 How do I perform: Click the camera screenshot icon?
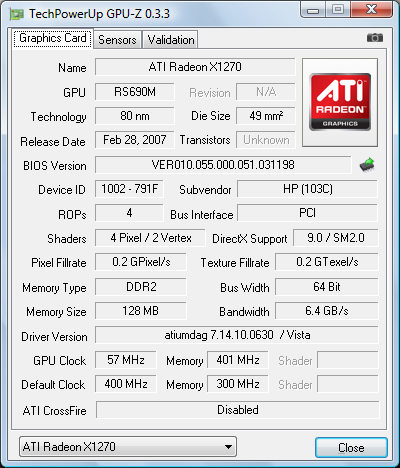(x=375, y=38)
